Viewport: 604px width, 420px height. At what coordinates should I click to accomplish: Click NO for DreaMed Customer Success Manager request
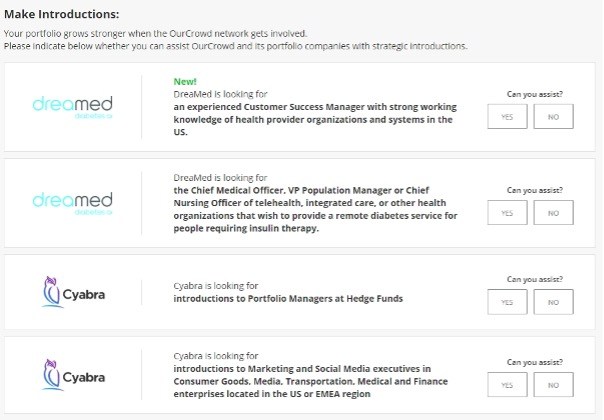553,116
